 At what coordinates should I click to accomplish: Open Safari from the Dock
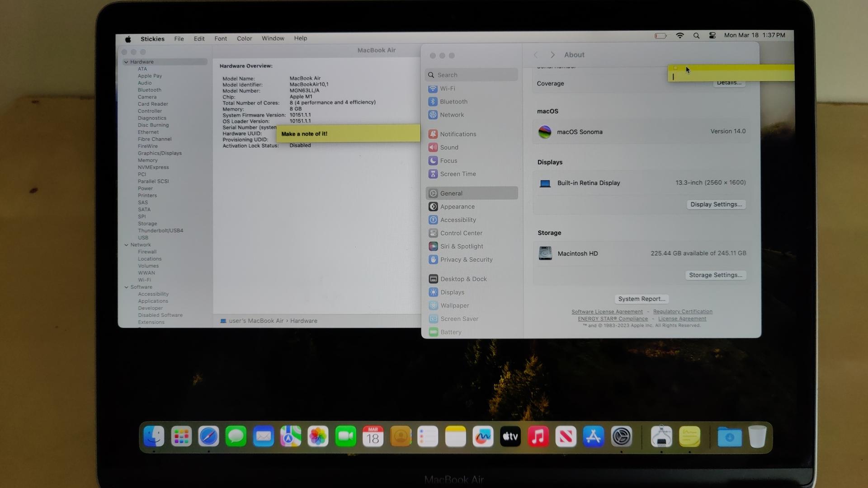(208, 437)
